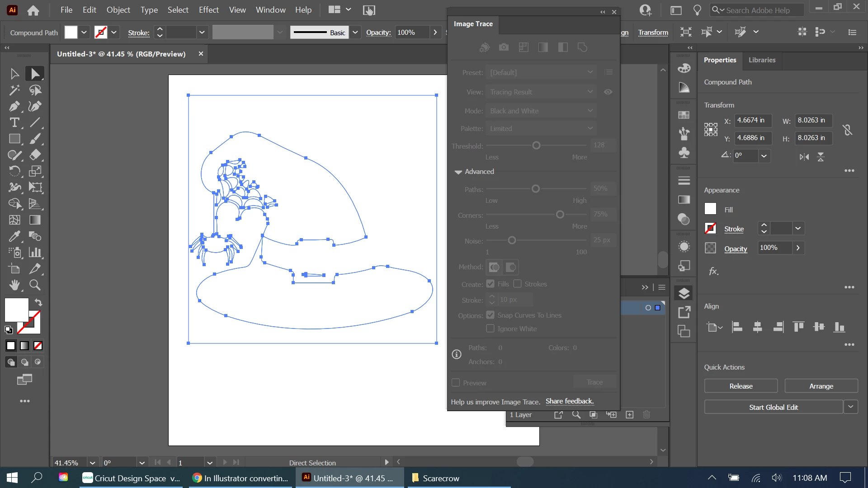Open the Effect menu
The width and height of the screenshot is (868, 488).
coord(208,10)
